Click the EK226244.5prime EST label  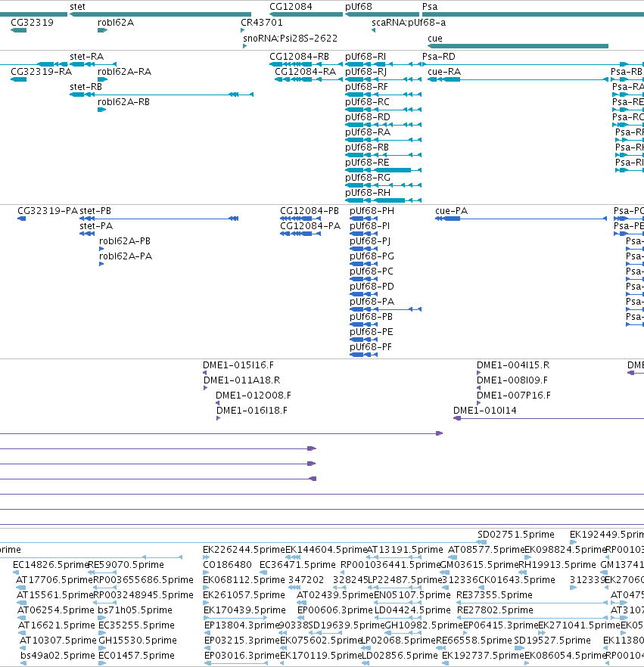pyautogui.click(x=244, y=550)
